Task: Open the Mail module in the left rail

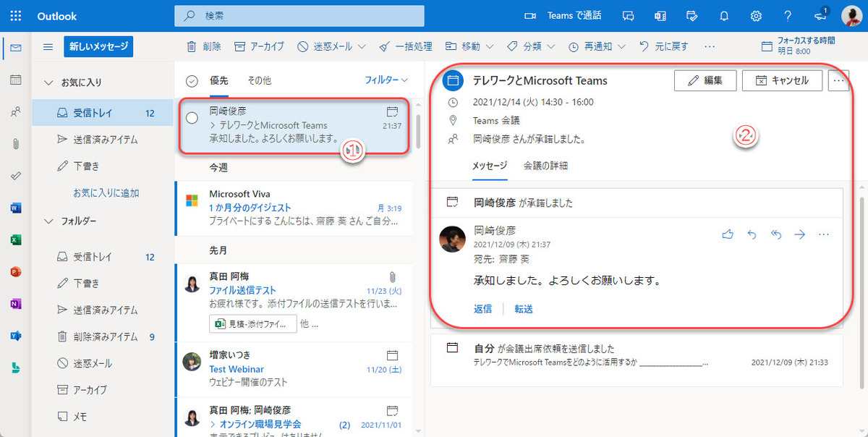Action: pyautogui.click(x=16, y=48)
